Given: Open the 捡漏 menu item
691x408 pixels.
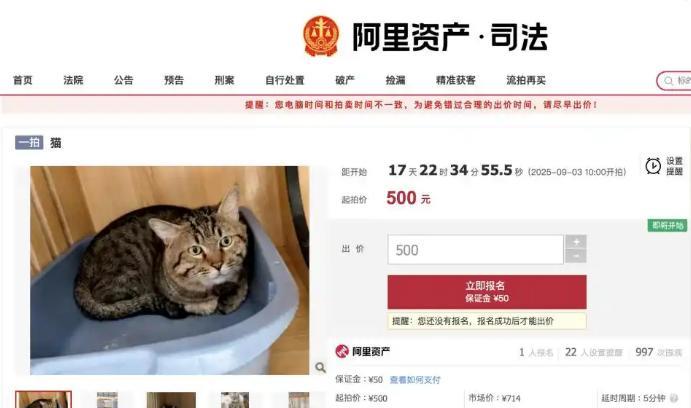Looking at the screenshot, I should [395, 80].
